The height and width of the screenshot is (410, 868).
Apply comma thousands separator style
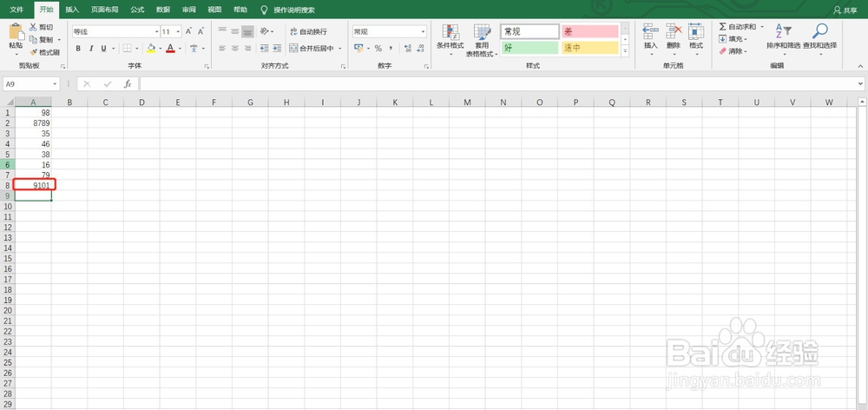(x=391, y=49)
